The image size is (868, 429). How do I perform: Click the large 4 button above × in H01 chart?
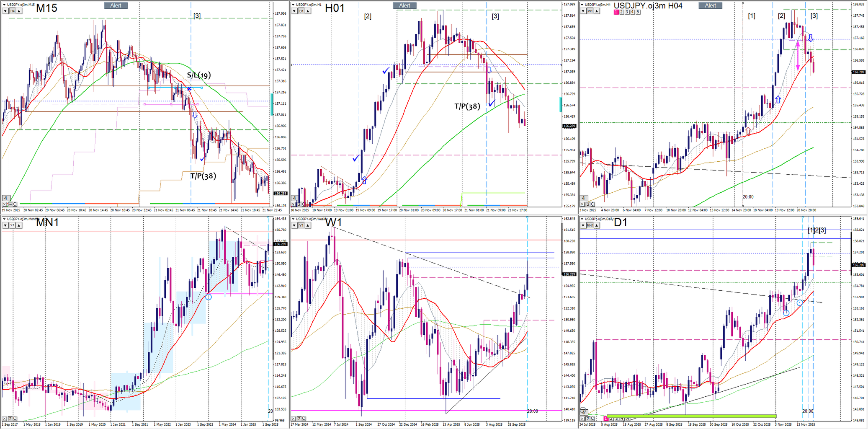(x=295, y=198)
